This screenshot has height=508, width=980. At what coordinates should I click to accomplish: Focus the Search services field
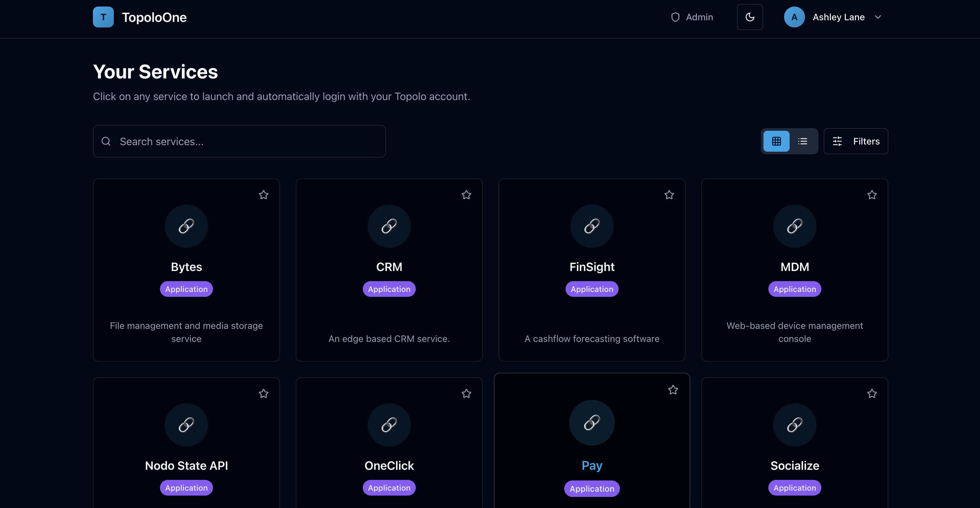[x=239, y=142]
